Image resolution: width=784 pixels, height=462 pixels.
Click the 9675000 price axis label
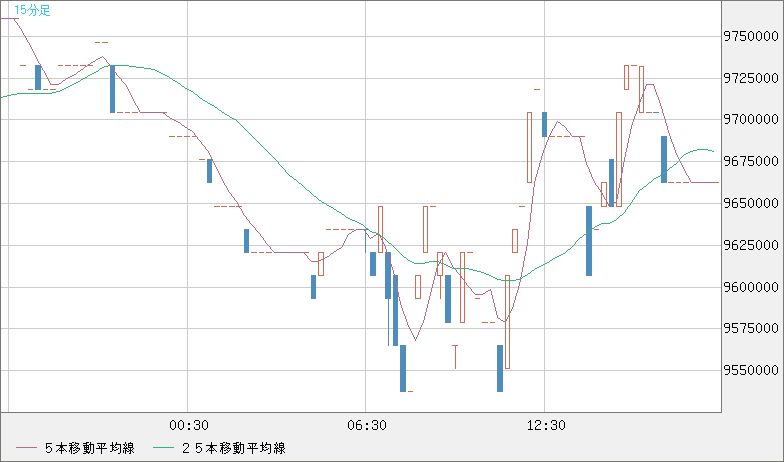click(751, 161)
